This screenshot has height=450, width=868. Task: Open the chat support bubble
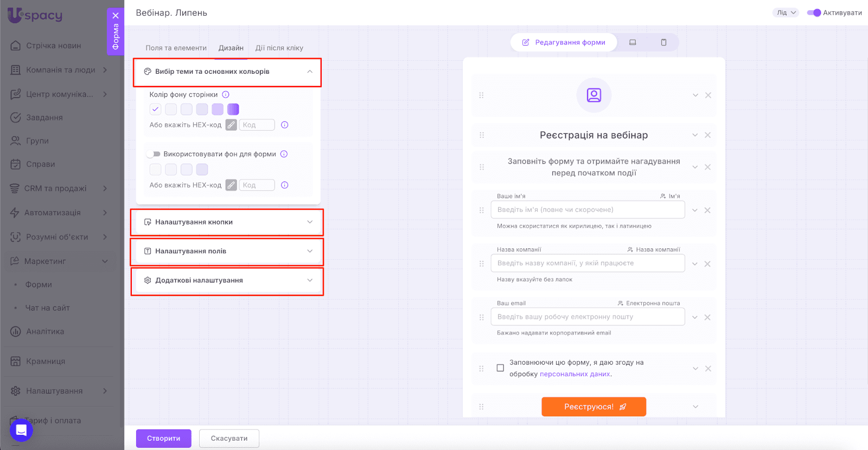[x=21, y=430]
